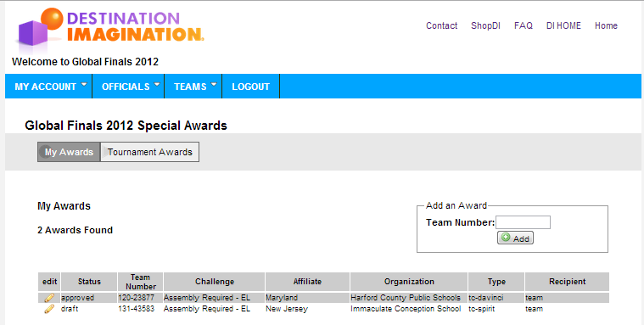The height and width of the screenshot is (325, 644).
Task: Go to the Home link
Action: coord(606,25)
